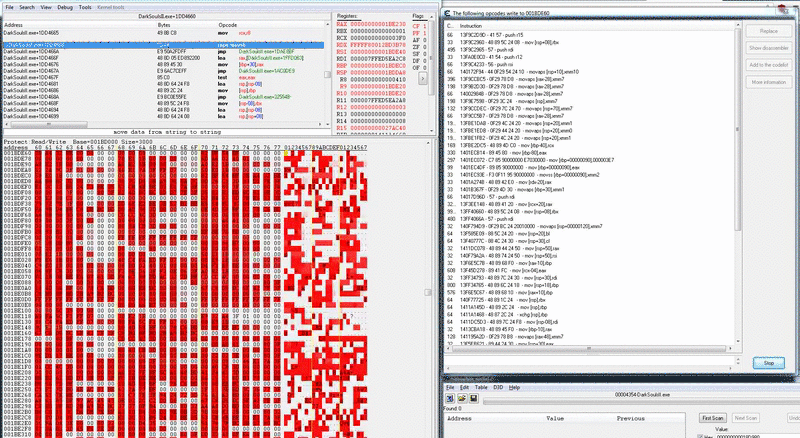Expand registers with the arrow button

[x=422, y=79]
